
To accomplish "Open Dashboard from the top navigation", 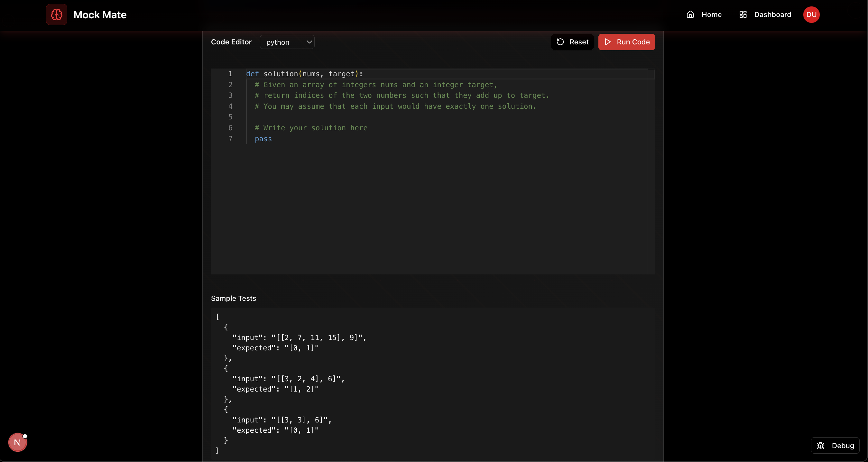I will click(772, 14).
